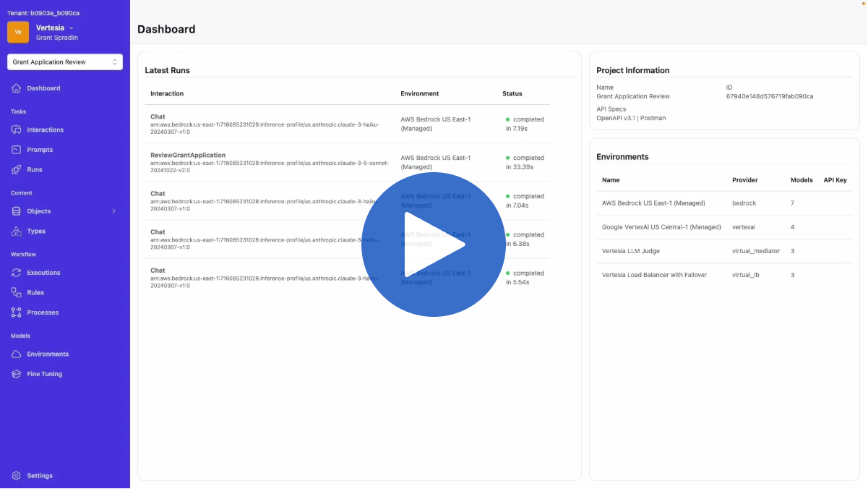Click the Fine Tuning graduation cap icon
Screen dimensions: 868x489
point(17,374)
